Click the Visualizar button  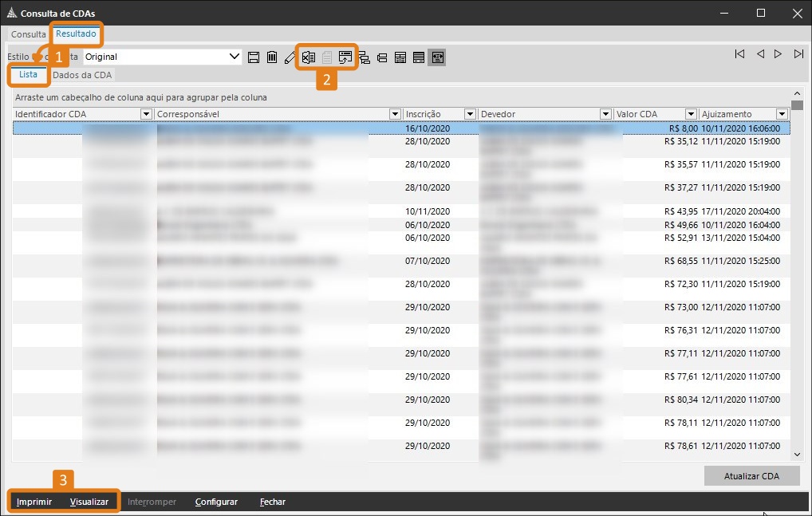click(x=89, y=502)
